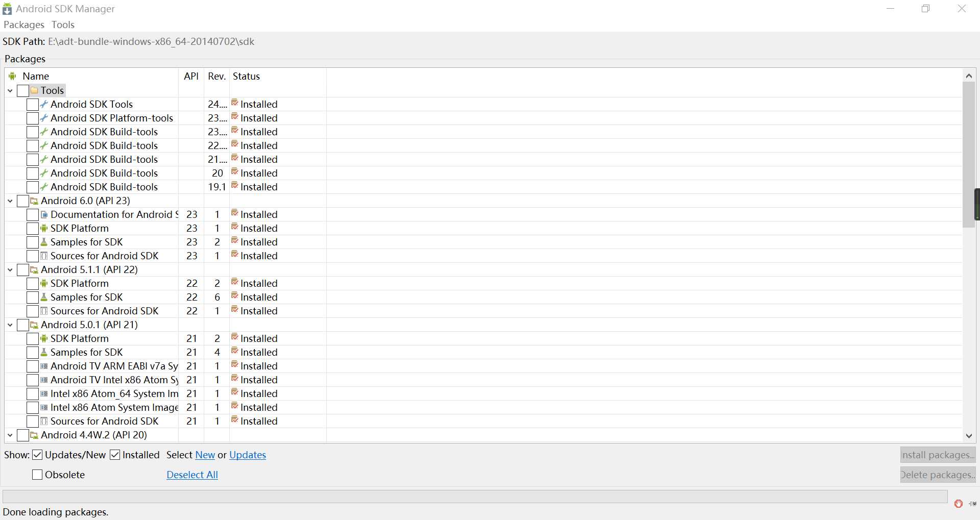Screen dimensions: 980x520
Task: Click API 21 SDK Platform android icon
Action: click(44, 338)
